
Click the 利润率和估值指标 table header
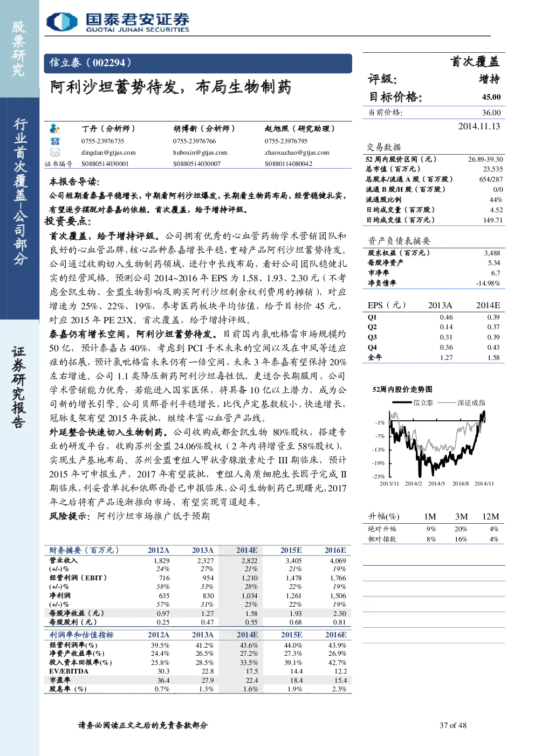pos(81,635)
